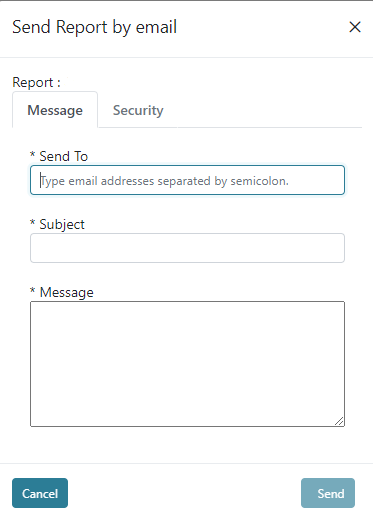Click the required asterisk beside Send To
Screen dimensions: 373x518
[32, 154]
